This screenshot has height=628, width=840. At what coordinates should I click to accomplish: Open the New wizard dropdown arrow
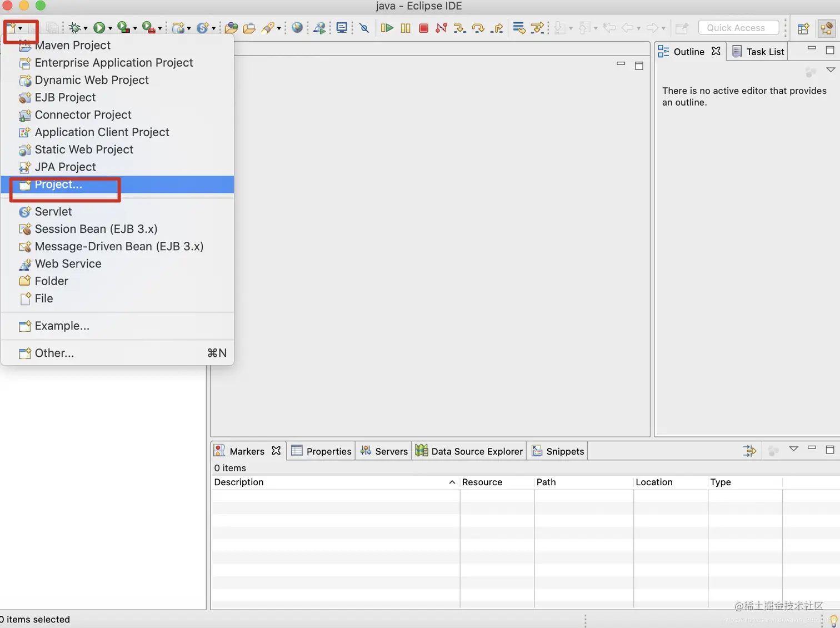point(21,28)
